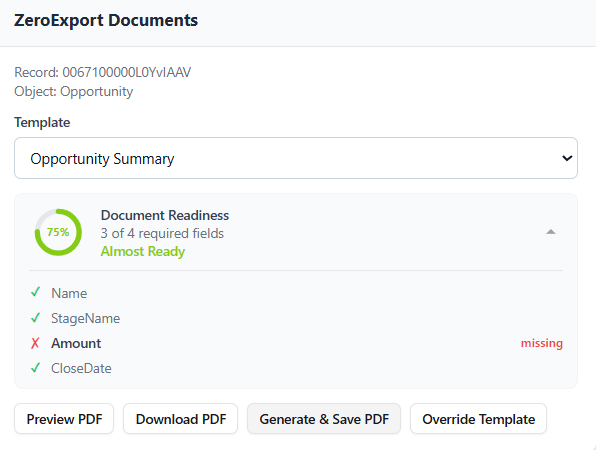Select the Amount required field row
596x450 pixels.
[296, 343]
